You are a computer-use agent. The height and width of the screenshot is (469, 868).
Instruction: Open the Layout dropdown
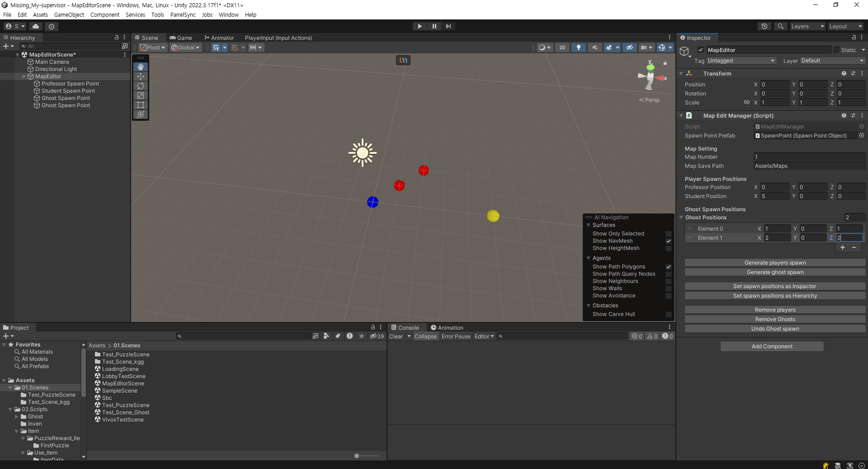[845, 26]
